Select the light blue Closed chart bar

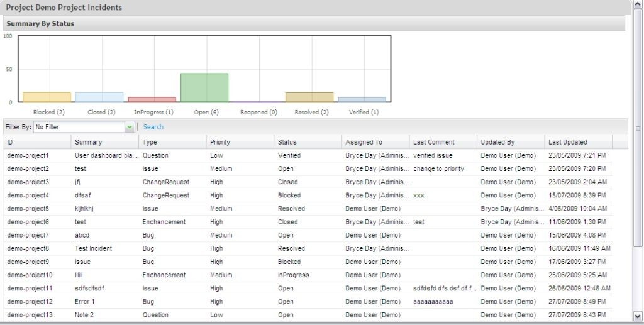[99, 97]
